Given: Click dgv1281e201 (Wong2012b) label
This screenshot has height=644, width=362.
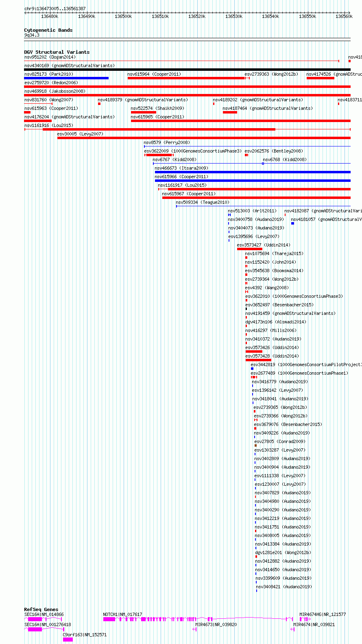Looking at the screenshot, I should click(x=283, y=552).
